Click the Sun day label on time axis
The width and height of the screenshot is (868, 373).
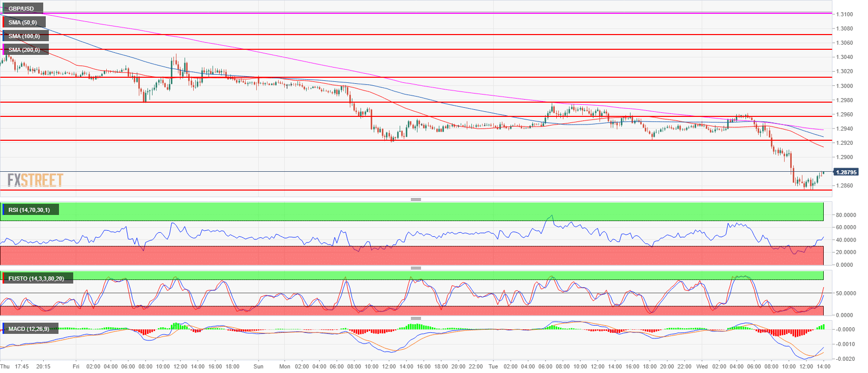(258, 366)
